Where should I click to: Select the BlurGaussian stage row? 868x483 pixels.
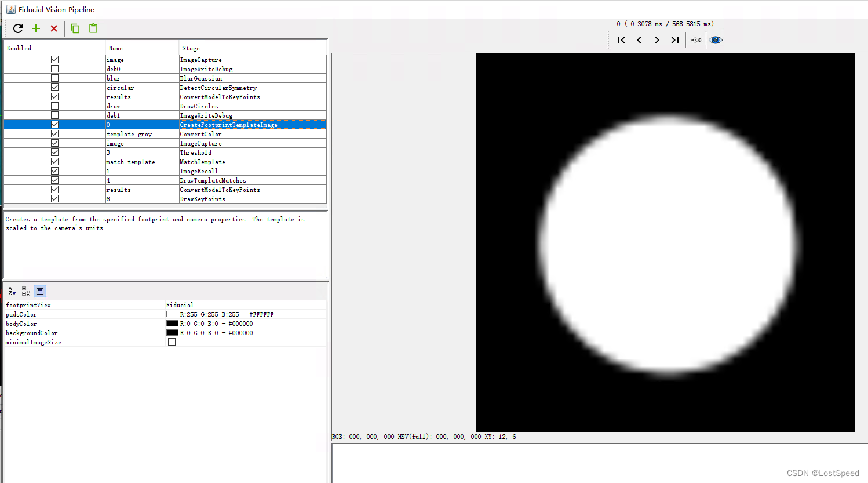165,78
